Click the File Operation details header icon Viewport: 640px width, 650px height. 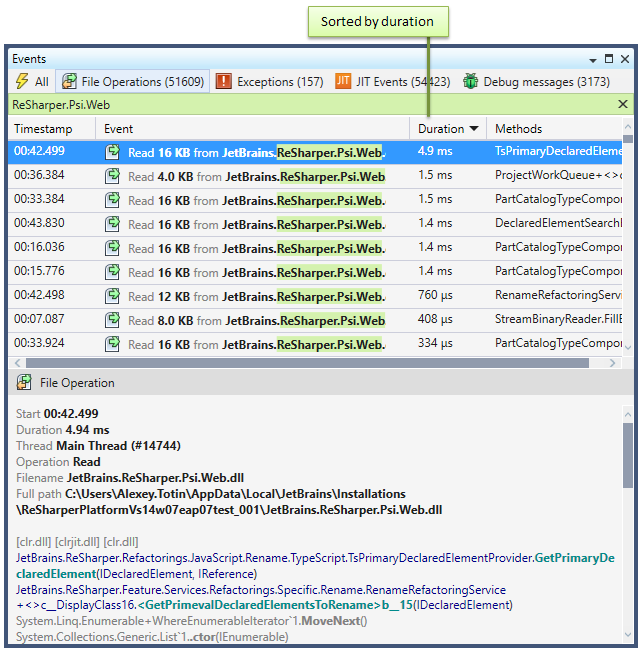pyautogui.click(x=24, y=382)
